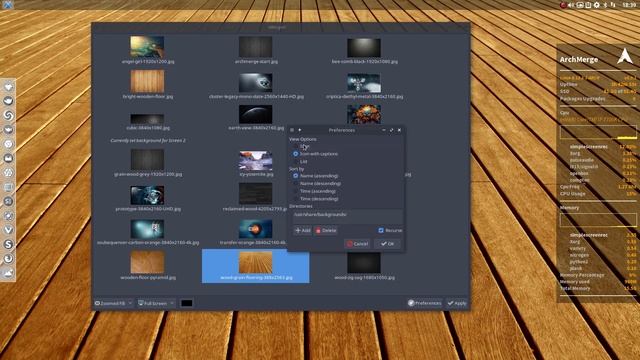Select the angel-girl wallpaper thumbnail

pyautogui.click(x=147, y=47)
